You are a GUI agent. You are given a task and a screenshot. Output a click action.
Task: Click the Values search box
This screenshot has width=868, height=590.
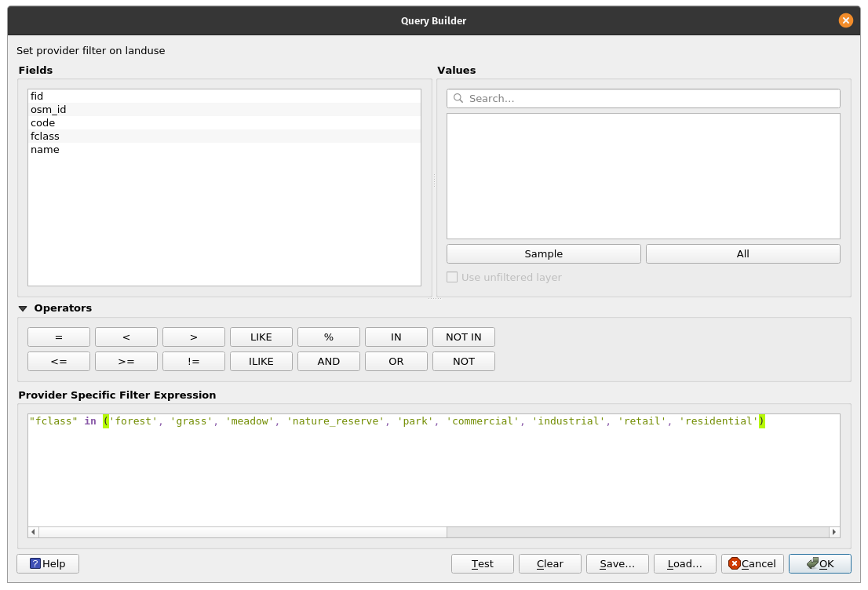tap(644, 98)
